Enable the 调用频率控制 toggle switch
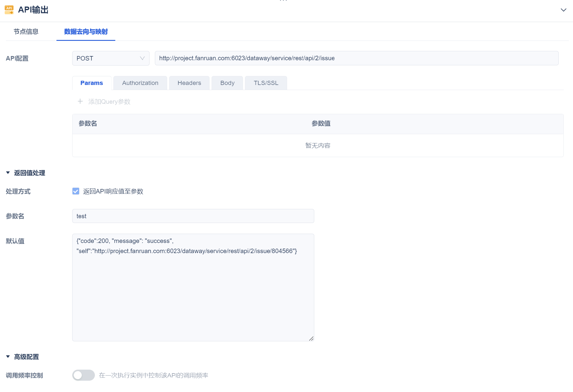 pos(84,375)
